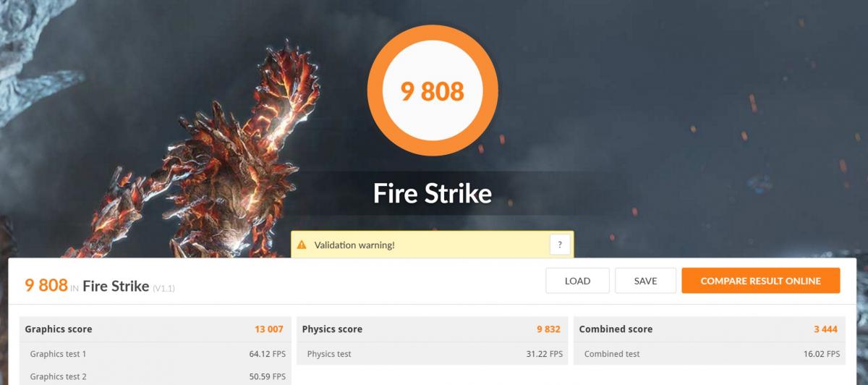Click the SAVE button
The image size is (868, 385).
click(645, 281)
